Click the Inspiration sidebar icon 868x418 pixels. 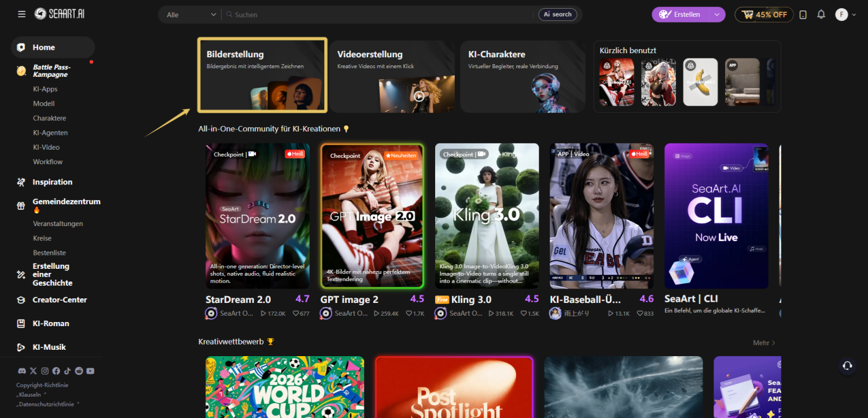[x=21, y=182]
